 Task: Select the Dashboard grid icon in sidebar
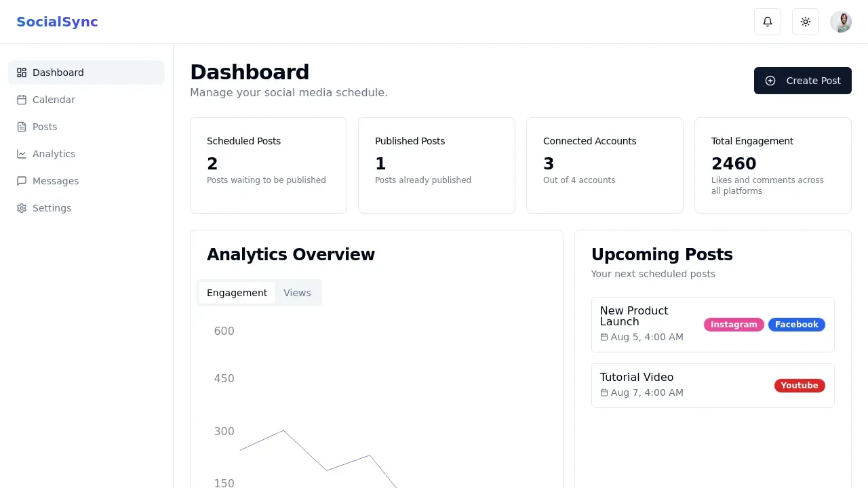(x=21, y=73)
